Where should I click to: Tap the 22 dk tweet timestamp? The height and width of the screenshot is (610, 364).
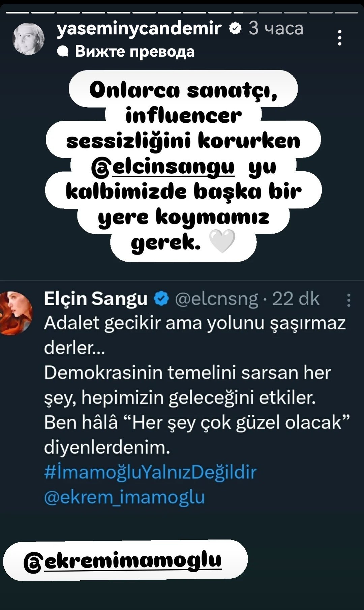[x=296, y=299]
